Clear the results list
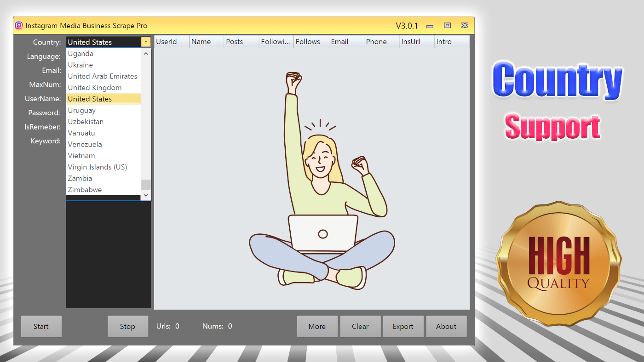Image resolution: width=644 pixels, height=362 pixels. point(360,327)
